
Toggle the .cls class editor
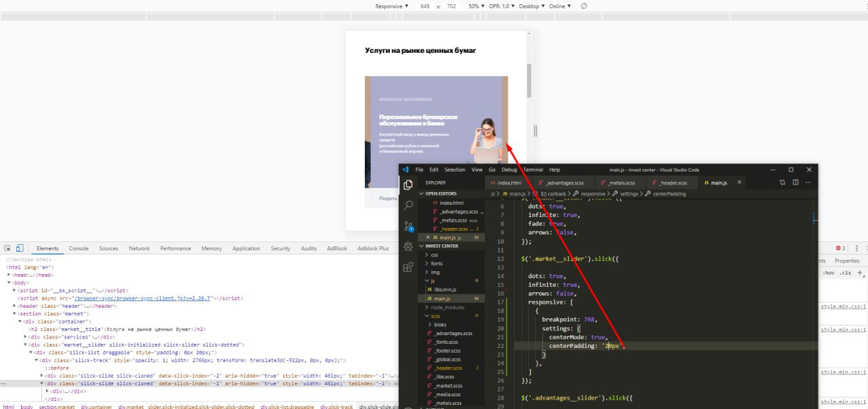846,273
